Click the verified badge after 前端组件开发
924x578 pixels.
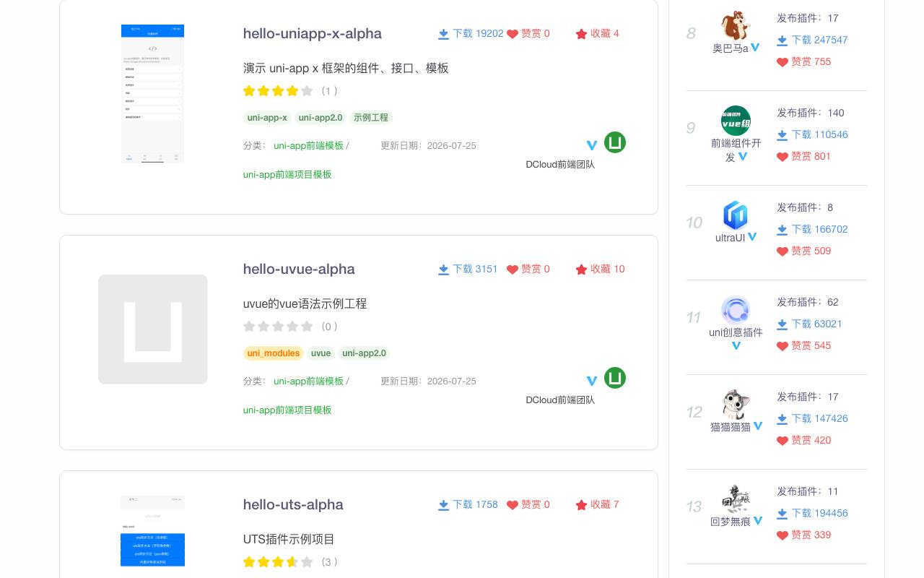click(x=743, y=157)
